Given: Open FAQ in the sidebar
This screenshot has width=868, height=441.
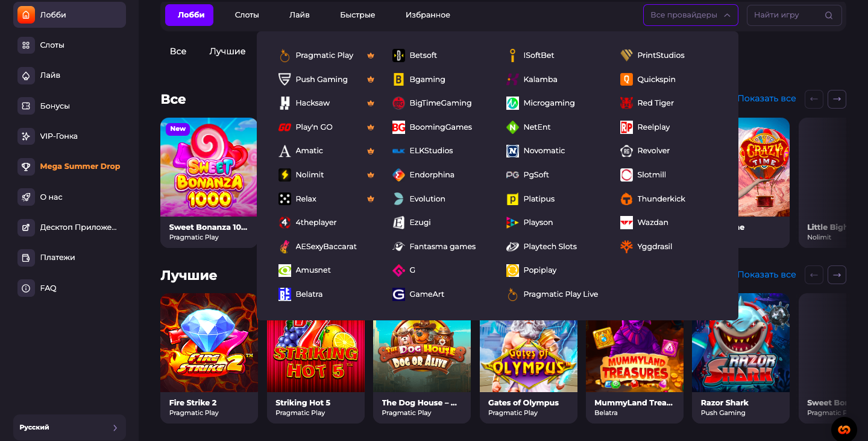Looking at the screenshot, I should coord(69,288).
